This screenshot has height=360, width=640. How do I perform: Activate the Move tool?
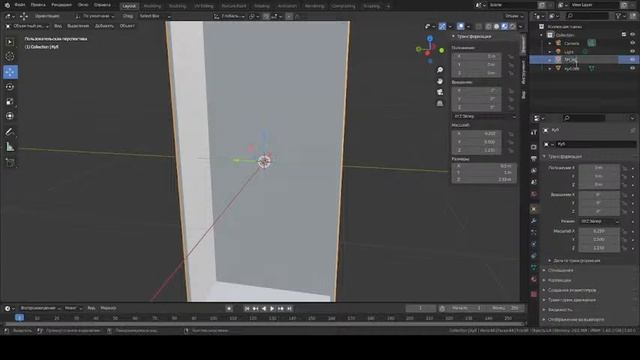click(10, 72)
